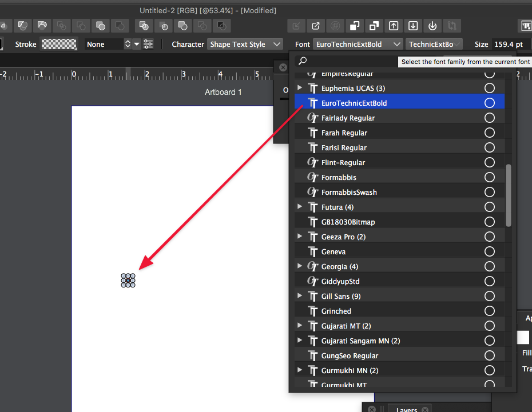This screenshot has width=532, height=412.
Task: Click the rightmost icon in the top toolbar
Action: click(x=525, y=26)
